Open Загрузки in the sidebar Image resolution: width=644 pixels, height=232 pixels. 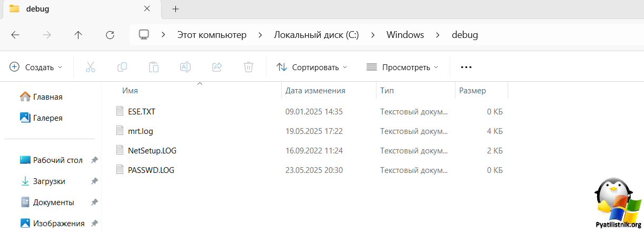click(x=49, y=181)
